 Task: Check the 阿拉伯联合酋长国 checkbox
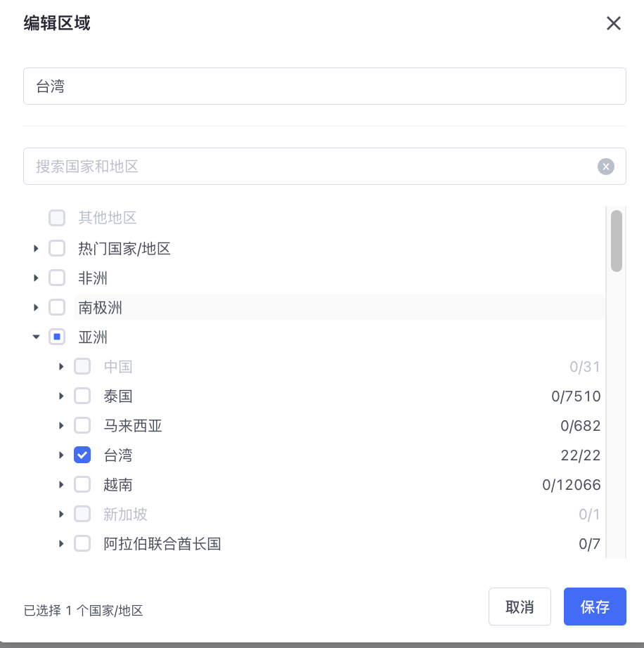(x=82, y=543)
